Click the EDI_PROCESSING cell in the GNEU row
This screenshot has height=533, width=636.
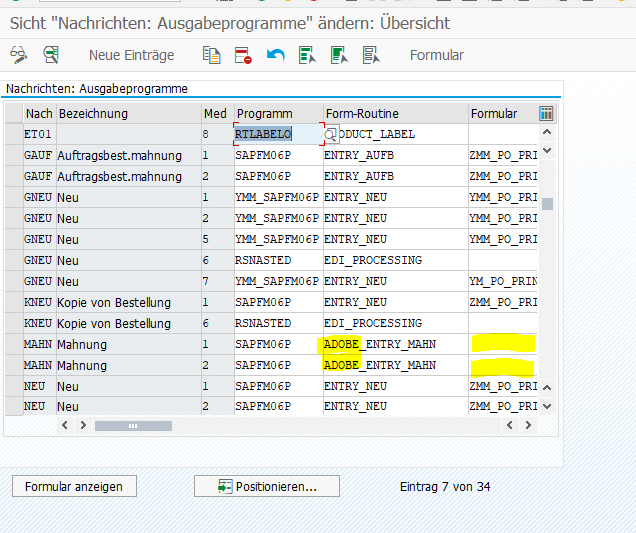(396, 260)
